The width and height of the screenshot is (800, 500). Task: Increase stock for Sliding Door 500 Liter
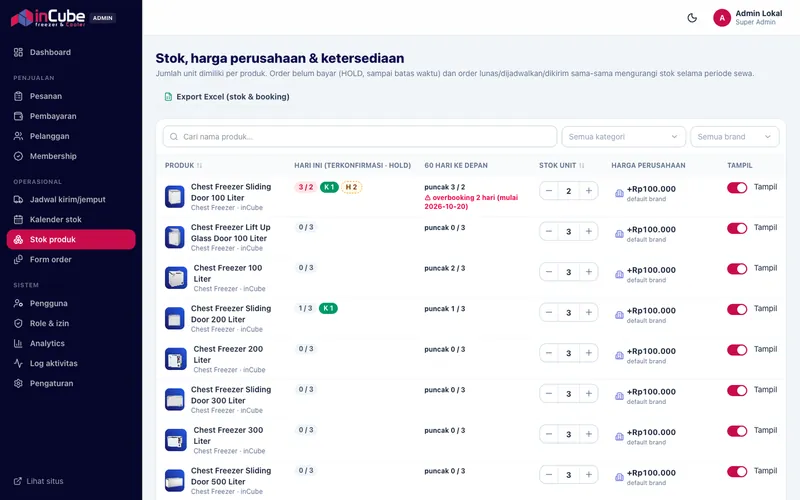click(x=588, y=474)
